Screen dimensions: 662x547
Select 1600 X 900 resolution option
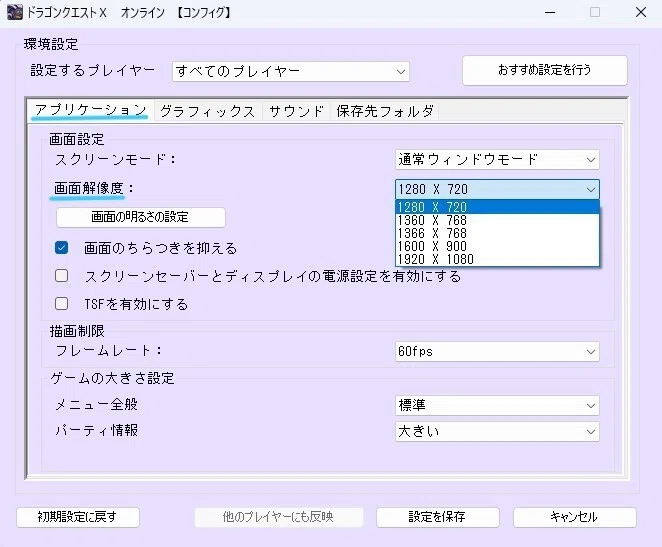click(x=497, y=246)
